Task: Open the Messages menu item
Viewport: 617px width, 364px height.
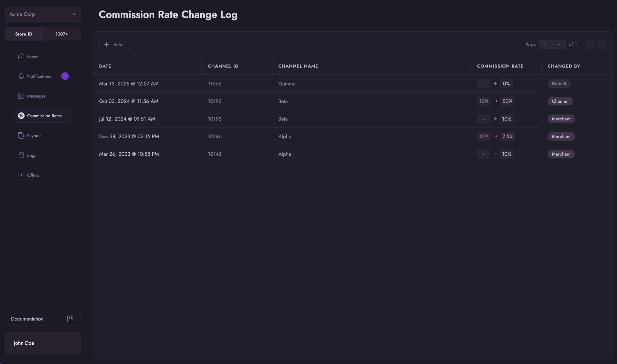Action: pos(36,96)
